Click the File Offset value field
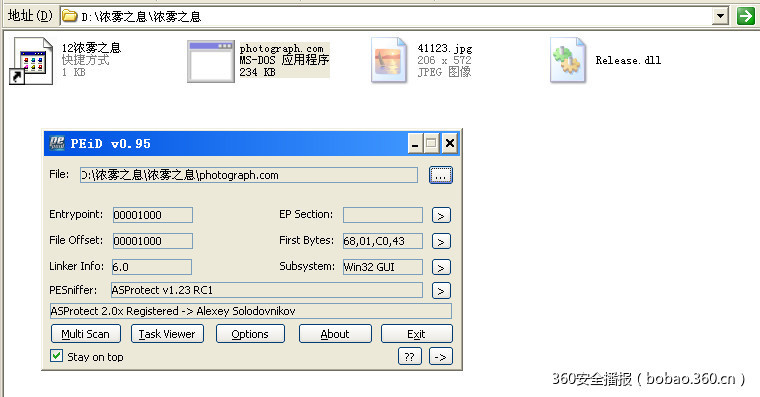 tap(153, 241)
